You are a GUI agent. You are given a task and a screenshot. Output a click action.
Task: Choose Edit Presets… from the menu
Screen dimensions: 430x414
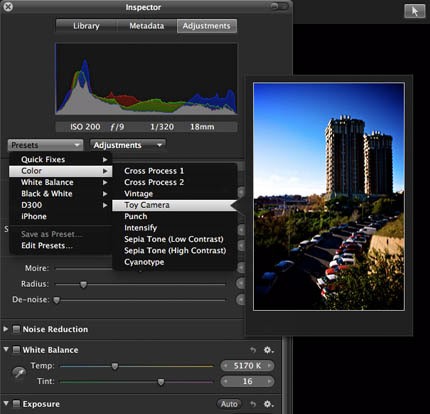pos(61,246)
